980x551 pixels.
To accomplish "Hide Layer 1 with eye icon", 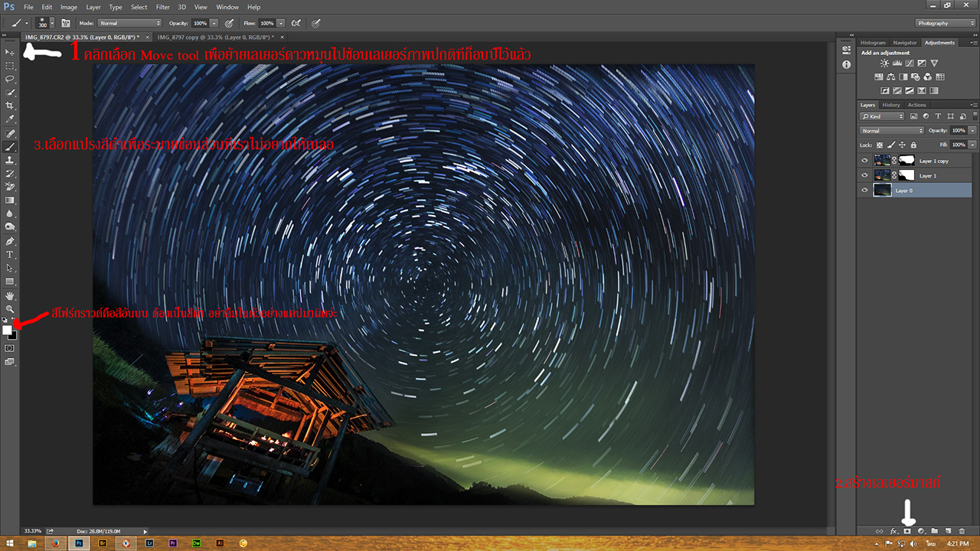I will tap(864, 175).
